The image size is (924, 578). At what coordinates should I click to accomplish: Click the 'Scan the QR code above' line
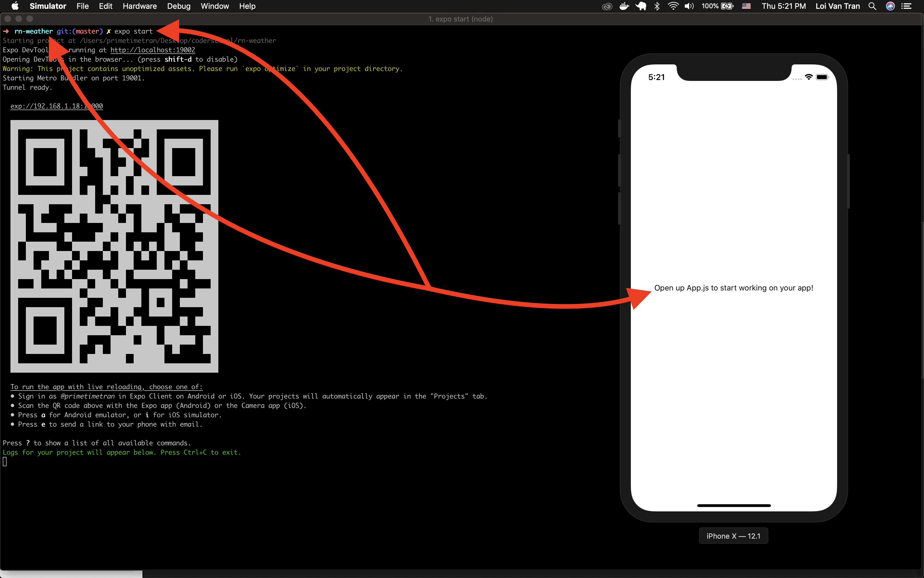pos(158,406)
